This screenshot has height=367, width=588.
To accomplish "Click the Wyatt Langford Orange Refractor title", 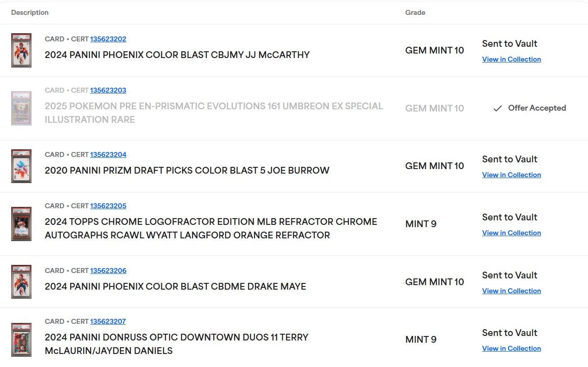I will coord(211,228).
